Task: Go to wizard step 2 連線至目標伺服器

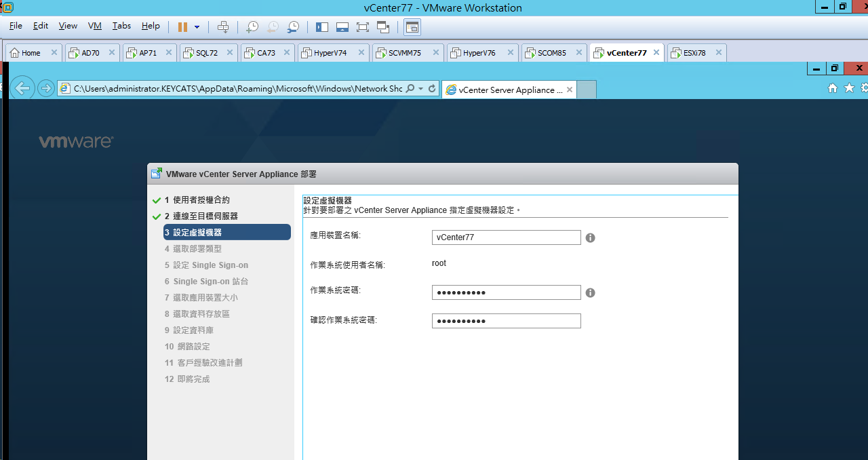Action: pyautogui.click(x=201, y=216)
